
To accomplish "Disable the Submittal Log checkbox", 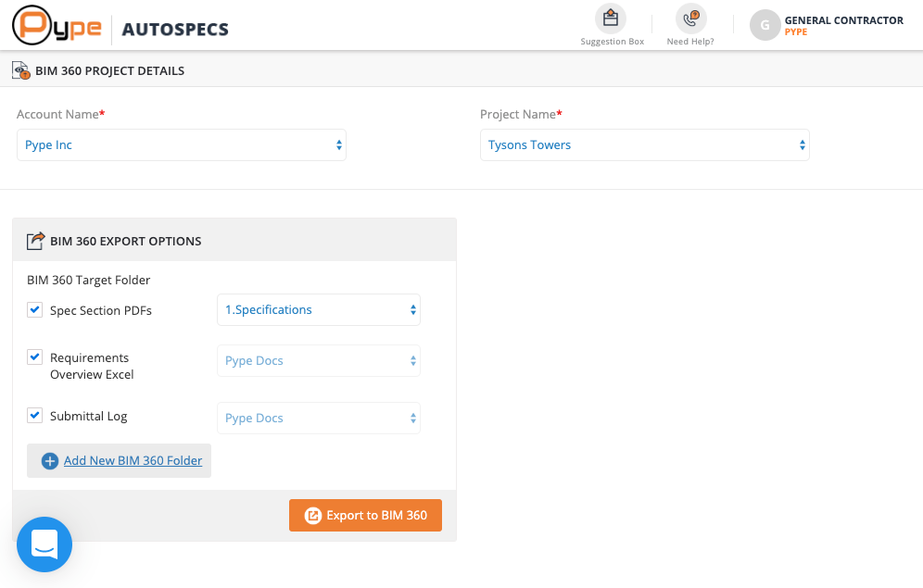I will point(35,416).
